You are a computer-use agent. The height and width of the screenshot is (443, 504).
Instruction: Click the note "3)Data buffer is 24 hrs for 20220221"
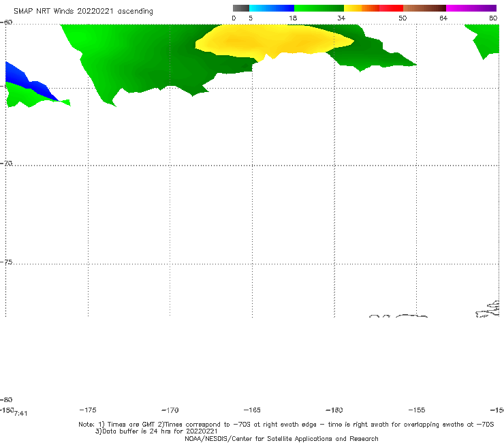157,431
